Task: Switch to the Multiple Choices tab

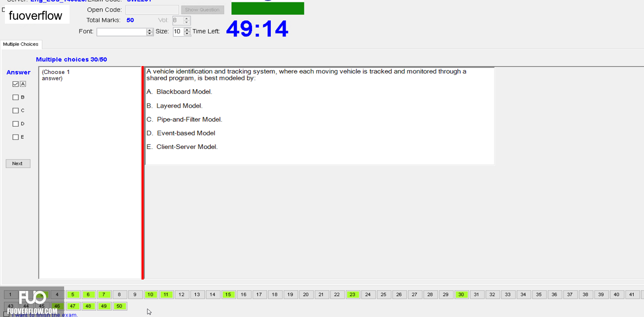Action: pyautogui.click(x=21, y=44)
